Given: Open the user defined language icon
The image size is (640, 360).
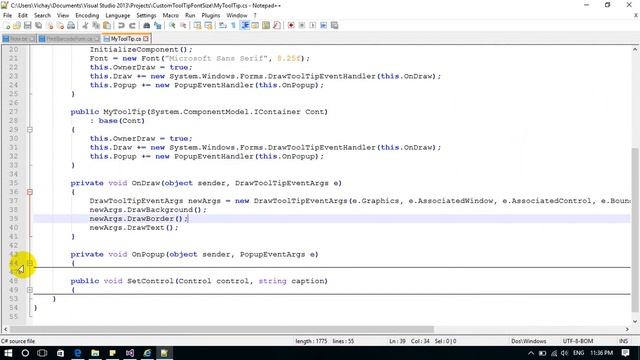Looking at the screenshot, I should pyautogui.click(x=255, y=25).
